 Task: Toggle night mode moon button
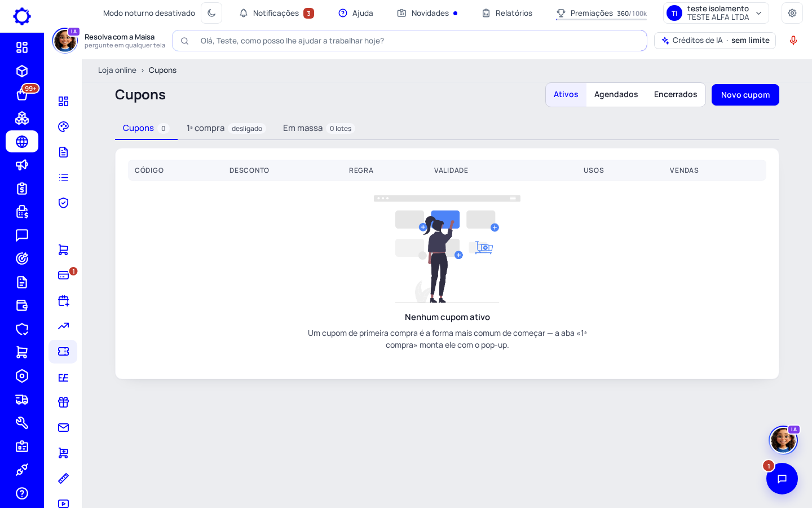(x=211, y=13)
